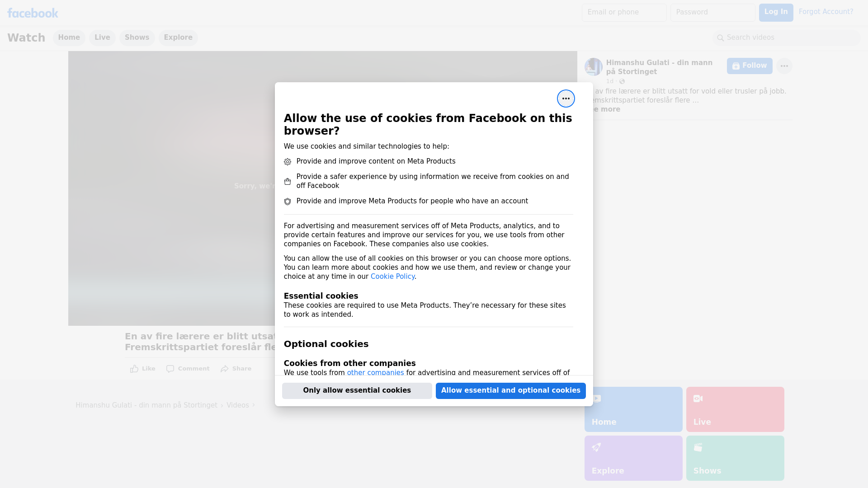This screenshot has height=488, width=868.
Task: Open Himanshu Gulati's profile picture
Action: point(593,67)
